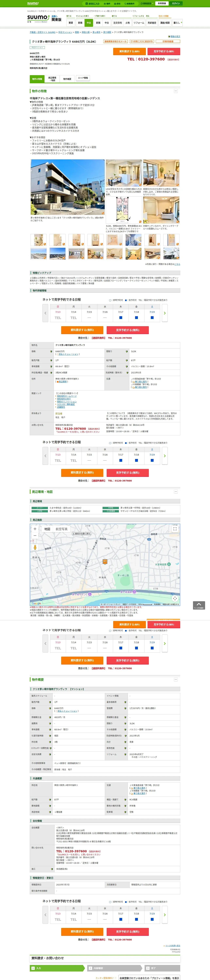Viewport: 210px width, 980px height.
Task: Click the 氷室椿庭園 marker on the map
Action: [x=169, y=564]
